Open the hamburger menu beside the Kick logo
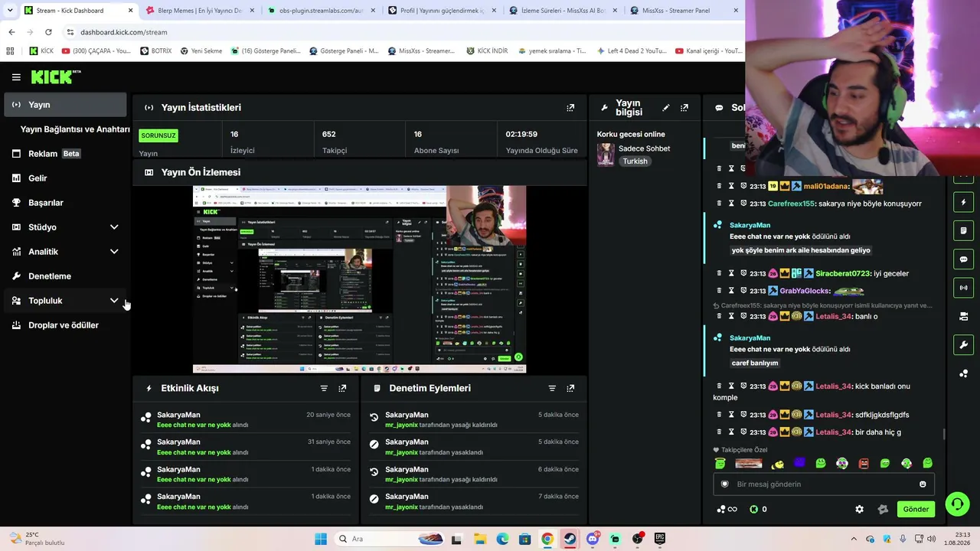The height and width of the screenshot is (551, 980). (16, 77)
